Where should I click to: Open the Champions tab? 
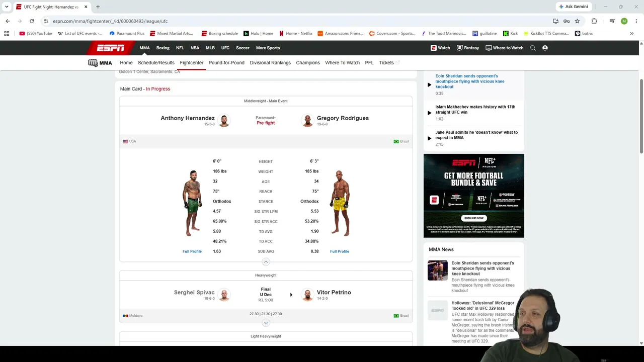pos(308,63)
